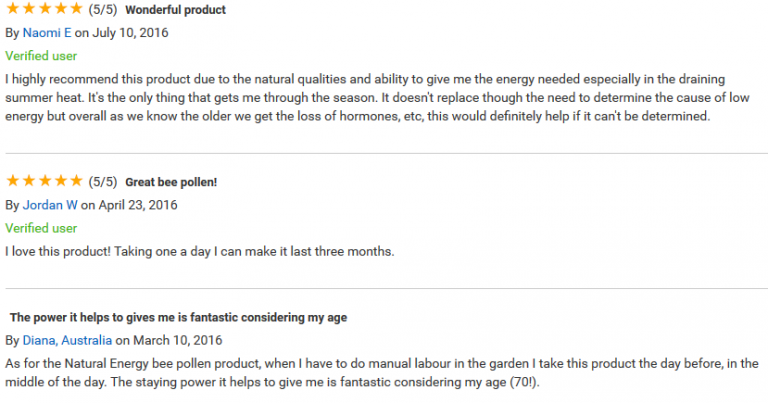The height and width of the screenshot is (403, 768).
Task: Click Jordan's 'I love this product' review text
Action: click(x=200, y=251)
